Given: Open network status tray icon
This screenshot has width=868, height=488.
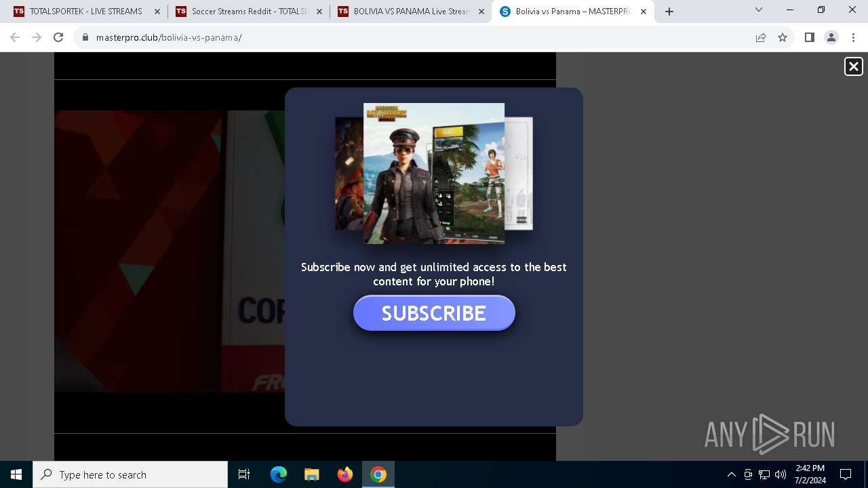Looking at the screenshot, I should (x=764, y=474).
